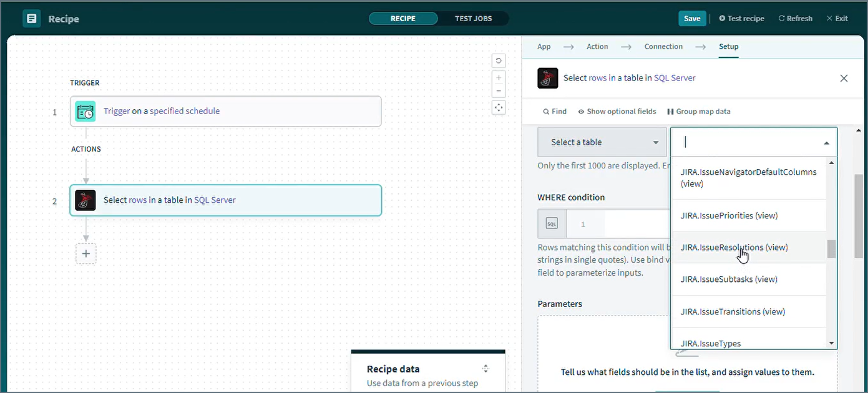The image size is (868, 393).
Task: Click Group map data
Action: coord(698,112)
